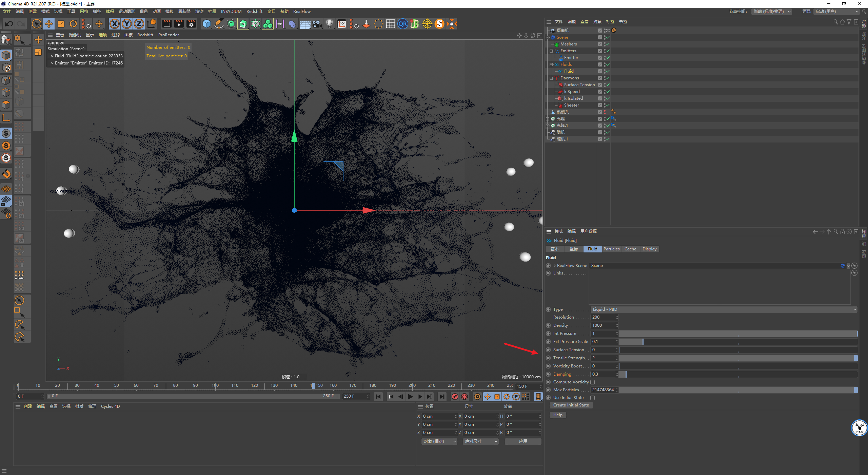The width and height of the screenshot is (868, 475).
Task: Select the Live Selection tool
Action: [x=36, y=24]
